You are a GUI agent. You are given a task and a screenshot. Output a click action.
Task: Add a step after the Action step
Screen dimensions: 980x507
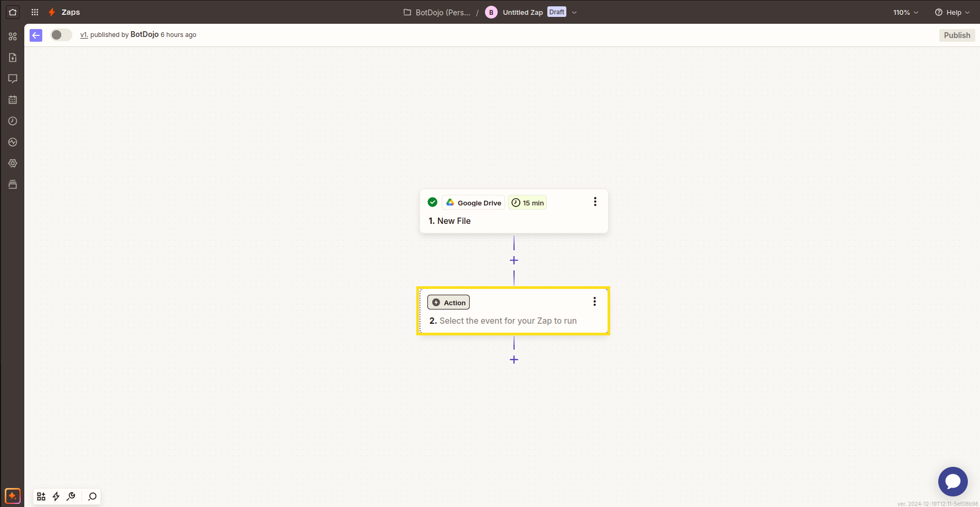[x=514, y=360]
